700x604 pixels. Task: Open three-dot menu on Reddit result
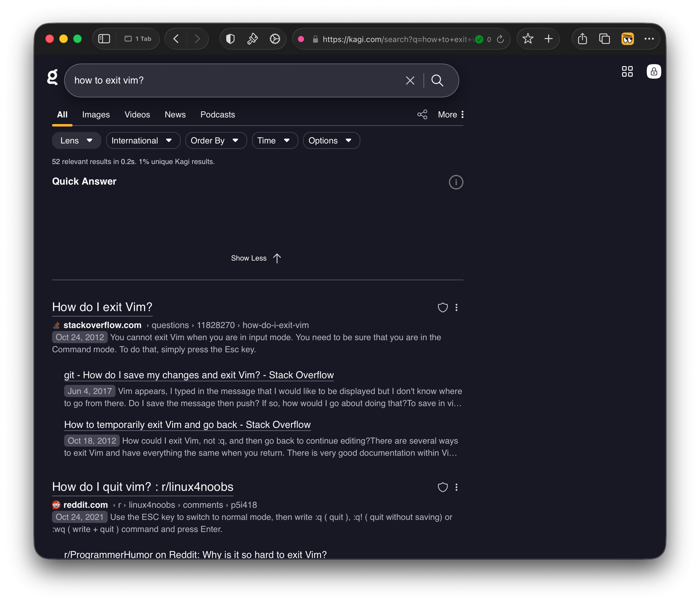tap(456, 487)
